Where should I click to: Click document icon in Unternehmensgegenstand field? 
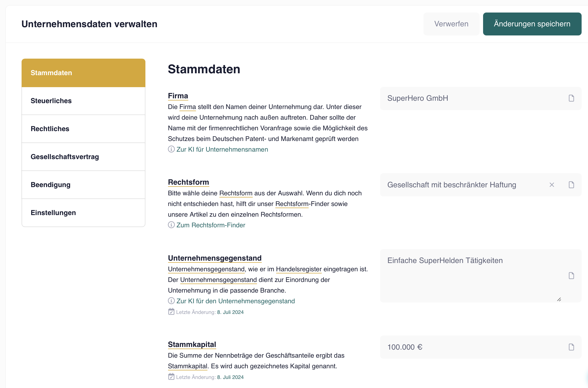click(x=571, y=276)
